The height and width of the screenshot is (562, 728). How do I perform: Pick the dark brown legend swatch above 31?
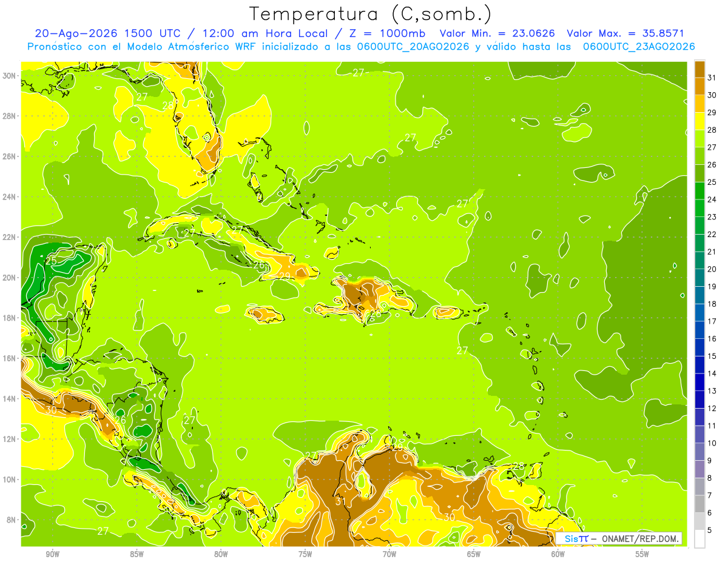pyautogui.click(x=699, y=69)
